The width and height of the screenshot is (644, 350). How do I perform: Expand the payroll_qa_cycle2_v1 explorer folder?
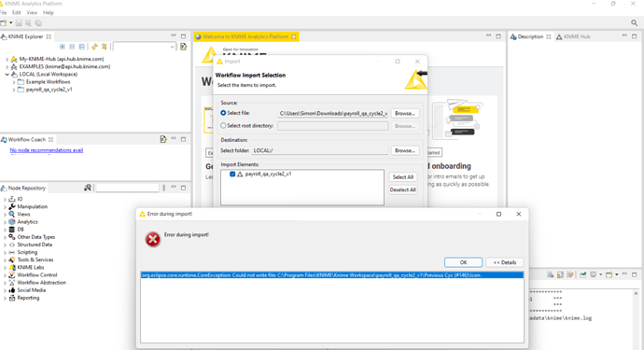pos(14,90)
